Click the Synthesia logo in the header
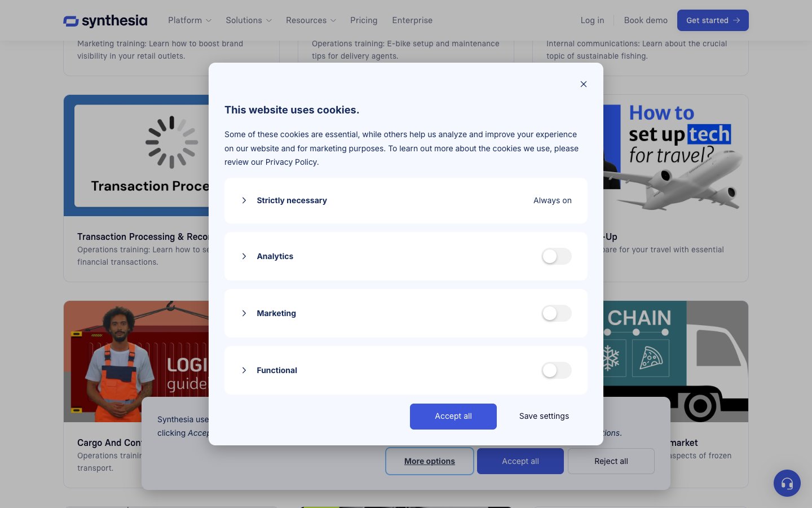The image size is (812, 508). (105, 21)
